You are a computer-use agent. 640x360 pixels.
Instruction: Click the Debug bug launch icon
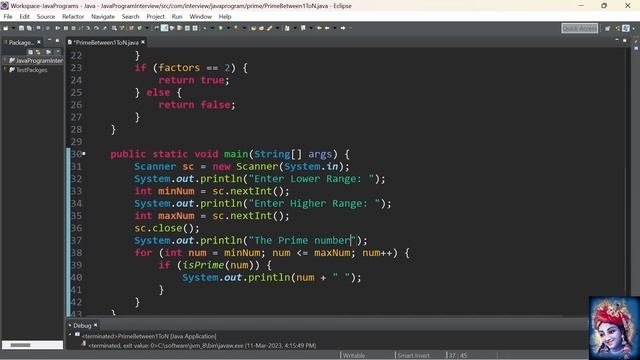click(205, 28)
